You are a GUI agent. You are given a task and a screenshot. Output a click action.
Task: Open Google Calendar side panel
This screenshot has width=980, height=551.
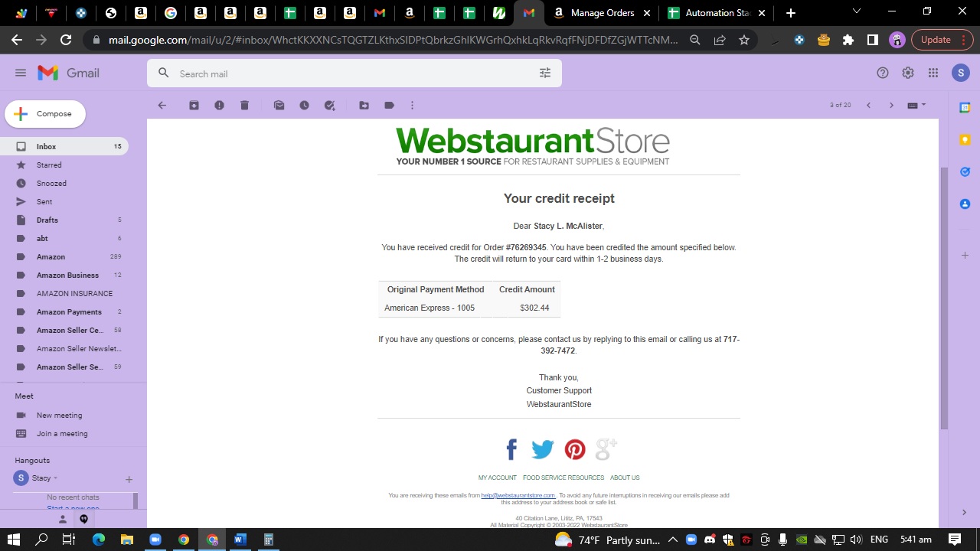coord(965,108)
